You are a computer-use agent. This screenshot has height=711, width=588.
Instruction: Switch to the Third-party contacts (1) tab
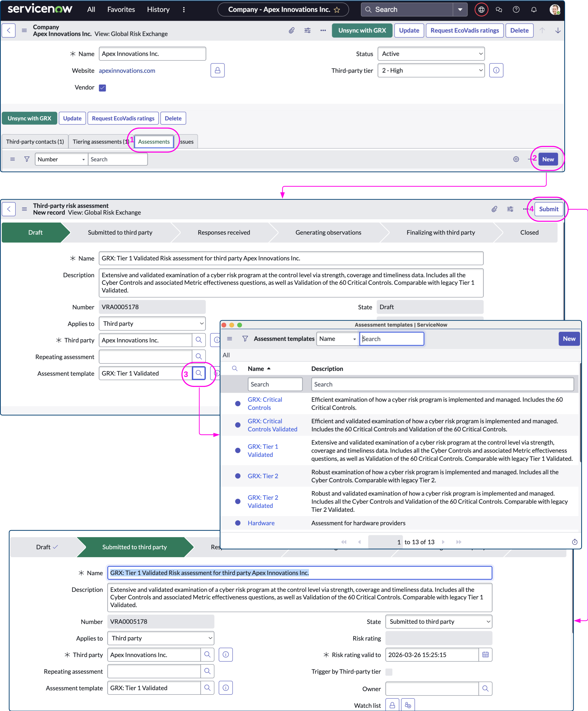tap(35, 142)
